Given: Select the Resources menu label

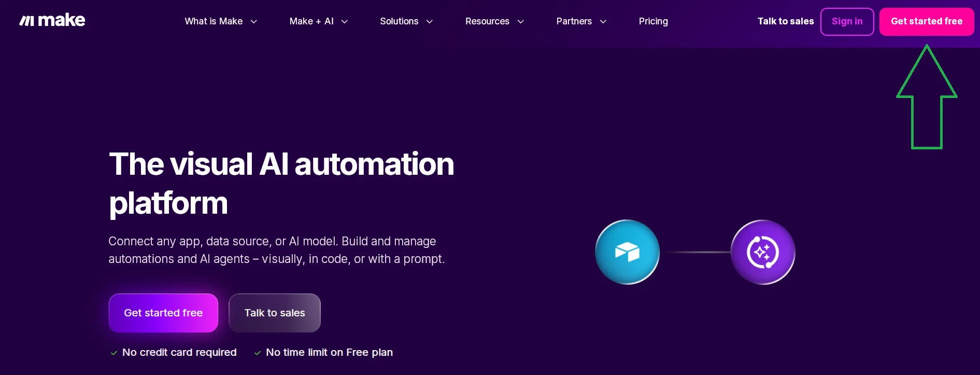Looking at the screenshot, I should pos(487,21).
